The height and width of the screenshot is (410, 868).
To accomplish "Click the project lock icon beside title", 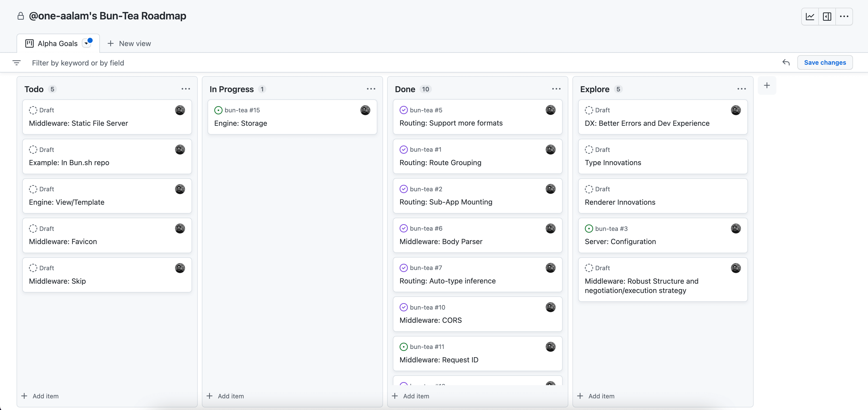I will (x=20, y=16).
